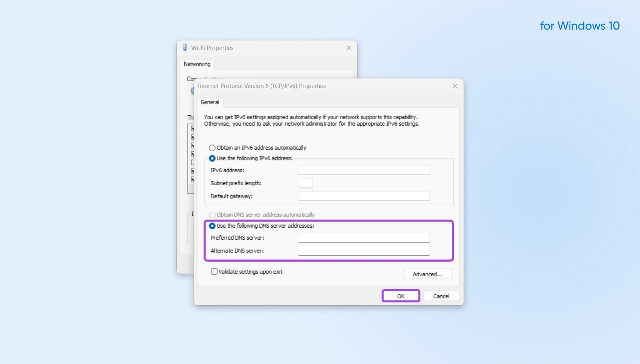Click the Wi-Fi Properties title text
Screen dimensions: 640x364
pyautogui.click(x=212, y=48)
